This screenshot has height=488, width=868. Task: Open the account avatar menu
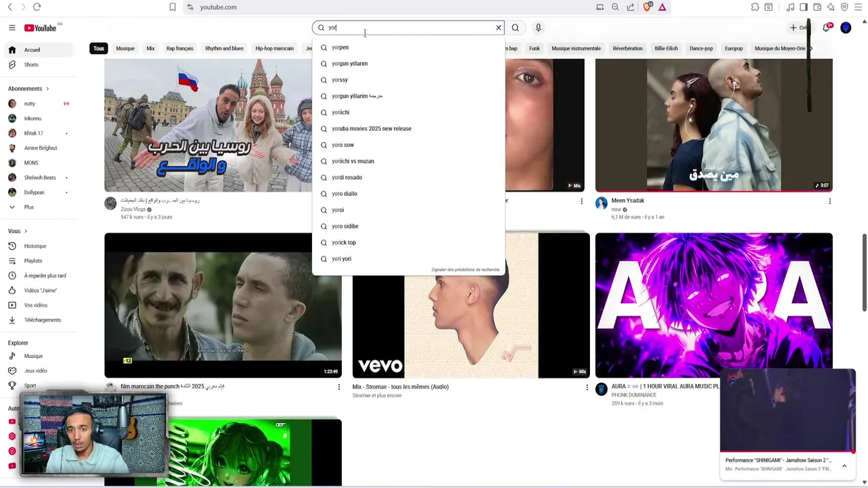click(x=846, y=28)
